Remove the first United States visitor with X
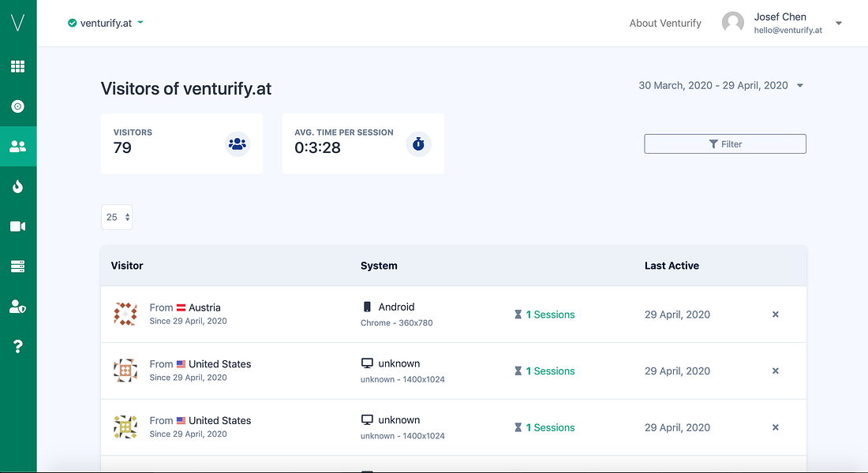The height and width of the screenshot is (473, 868). click(x=776, y=371)
